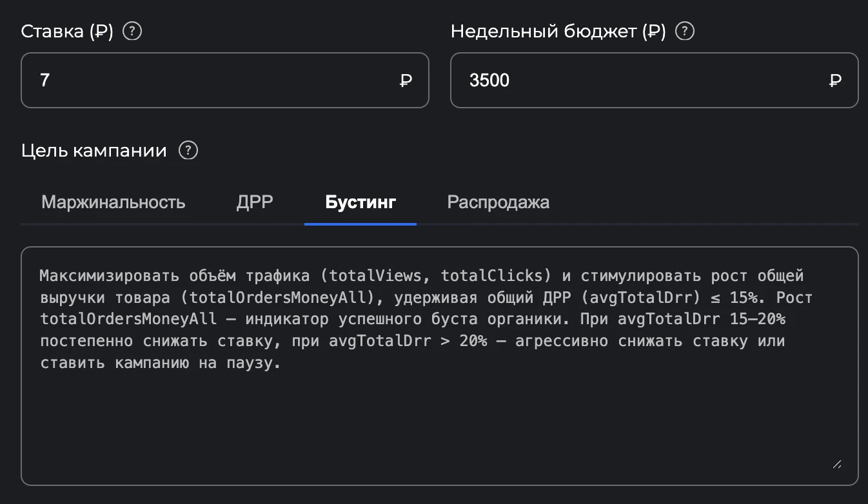Open help for Недельный бюджет
The width and height of the screenshot is (868, 504).
click(685, 30)
